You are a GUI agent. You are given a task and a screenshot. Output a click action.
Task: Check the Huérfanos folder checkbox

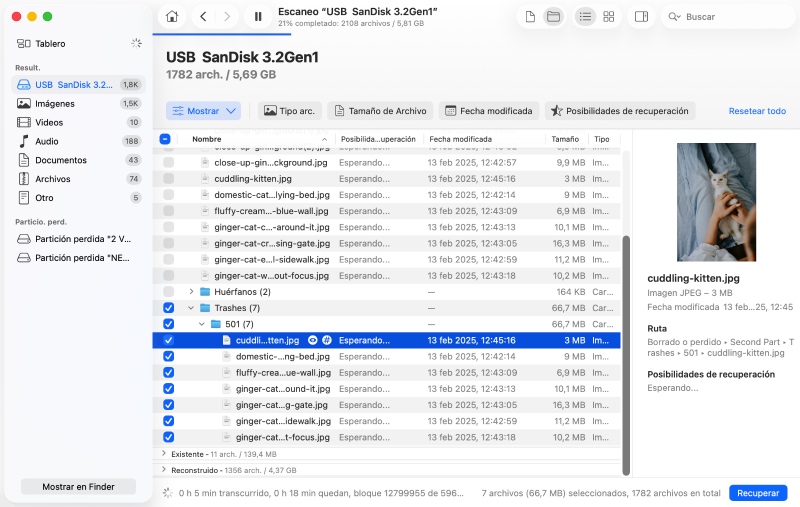coord(168,292)
